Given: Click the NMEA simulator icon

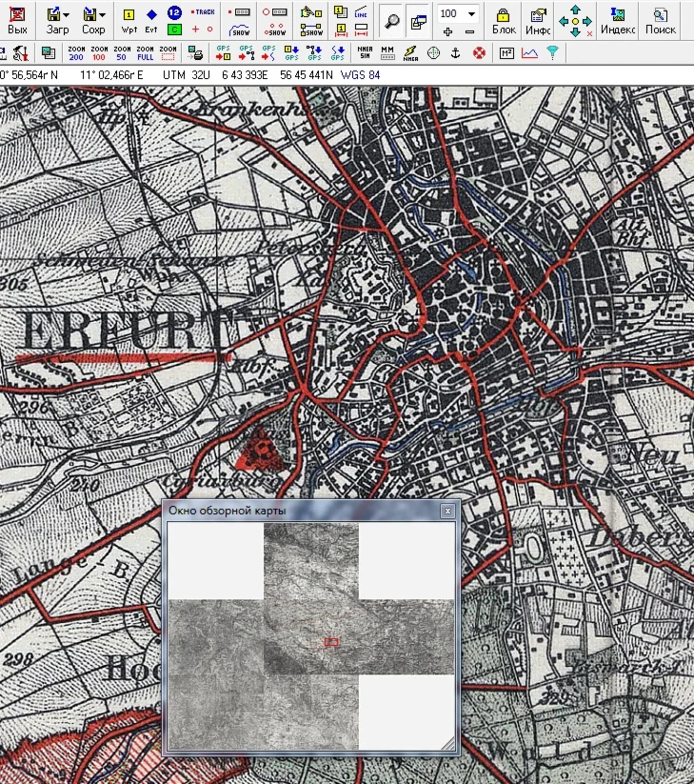Looking at the screenshot, I should point(365,52).
